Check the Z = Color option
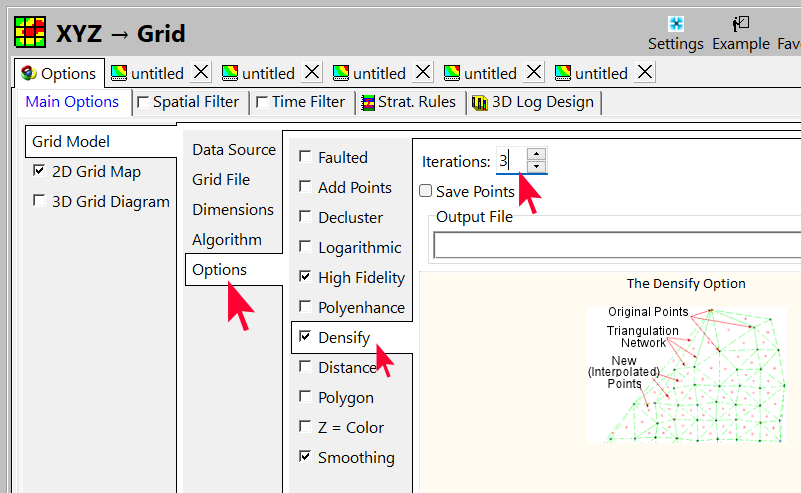801x493 pixels. click(x=305, y=427)
